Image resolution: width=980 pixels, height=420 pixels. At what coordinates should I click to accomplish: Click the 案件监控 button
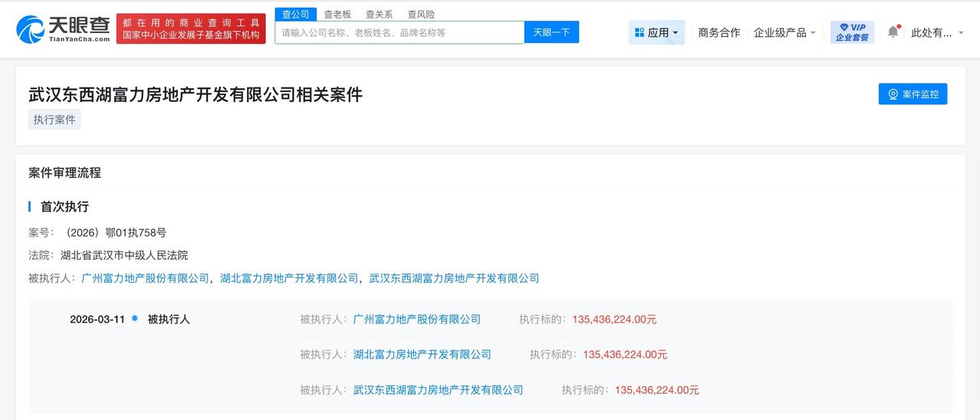(913, 94)
